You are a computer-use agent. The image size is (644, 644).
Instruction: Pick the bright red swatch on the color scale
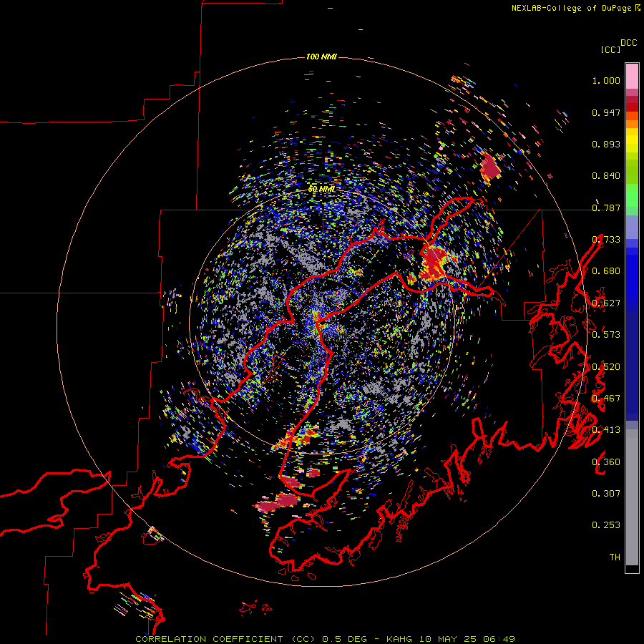coord(632,107)
